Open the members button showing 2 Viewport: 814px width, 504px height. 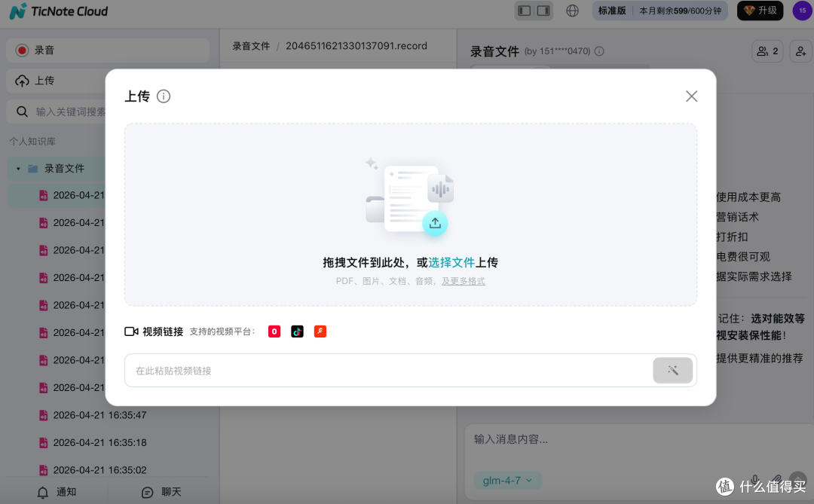767,51
